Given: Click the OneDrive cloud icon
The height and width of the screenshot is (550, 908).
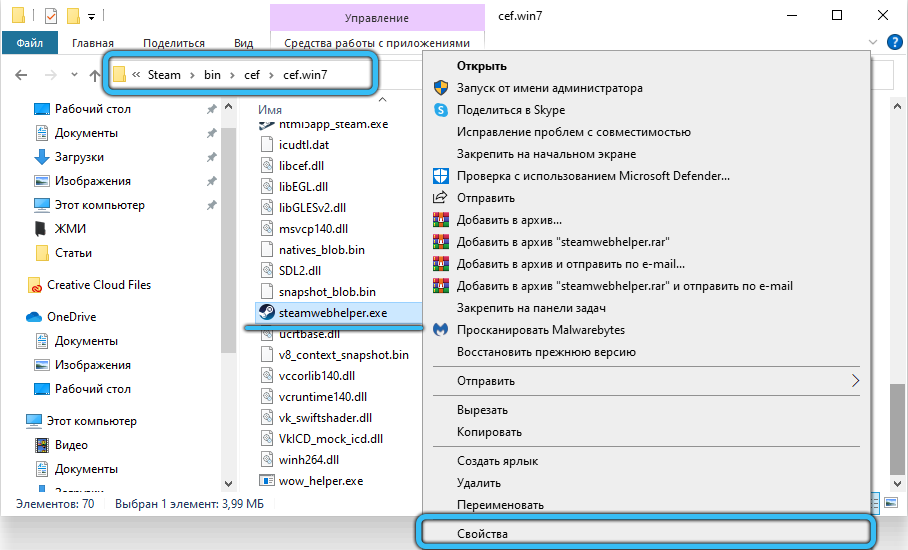Looking at the screenshot, I should tap(35, 317).
